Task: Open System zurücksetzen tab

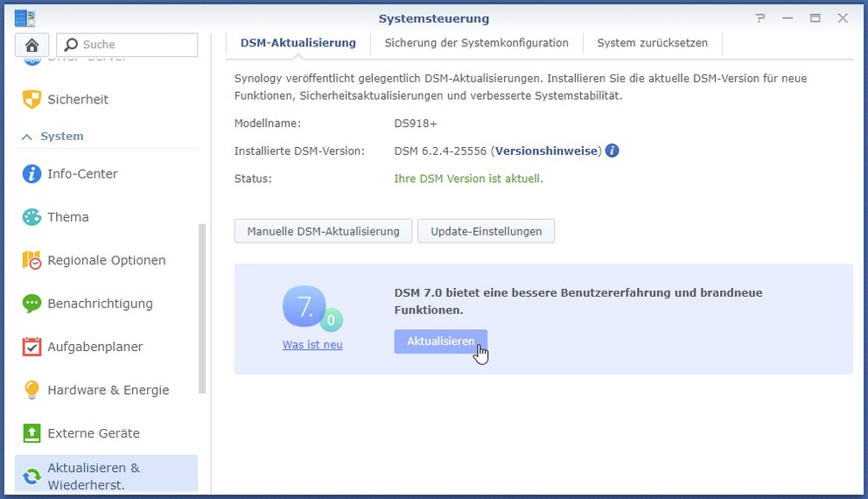Action: (x=652, y=43)
